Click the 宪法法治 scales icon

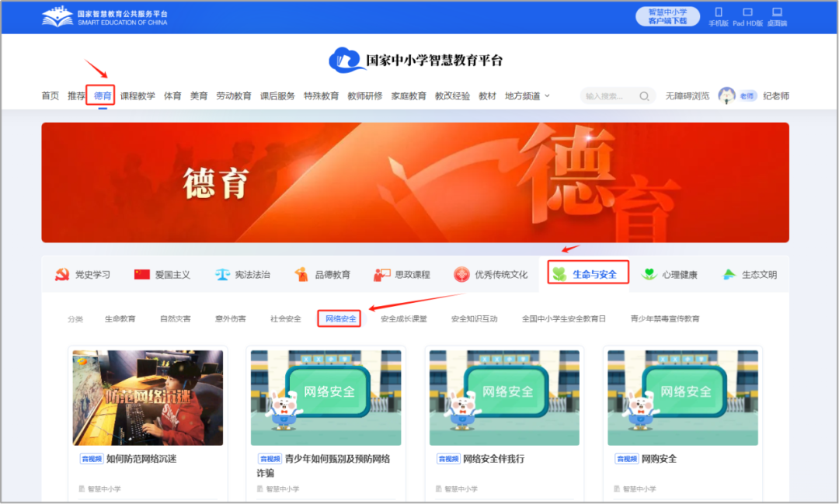coord(221,273)
